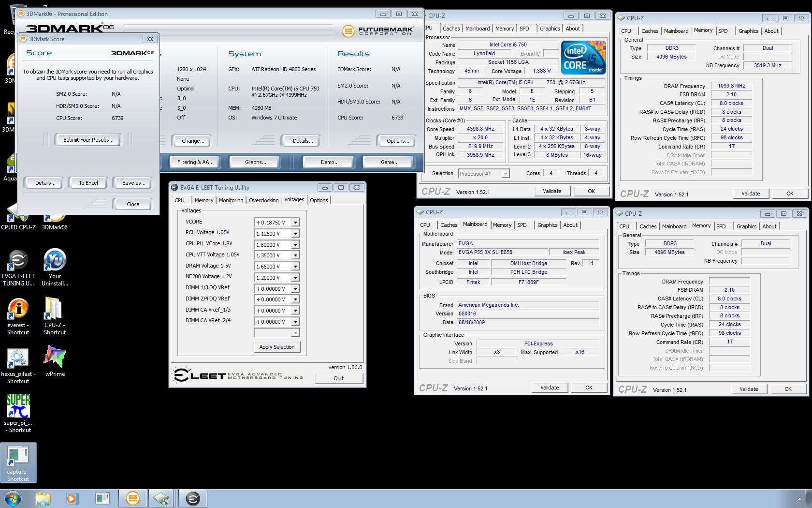Click Close in 3DMark Score dialog

133,204
